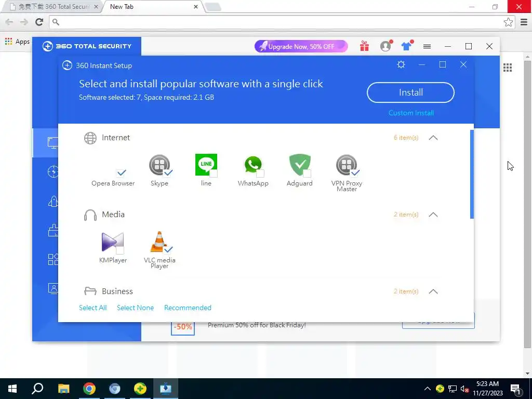Click the Business folder category icon
The image size is (532, 399).
tap(90, 291)
